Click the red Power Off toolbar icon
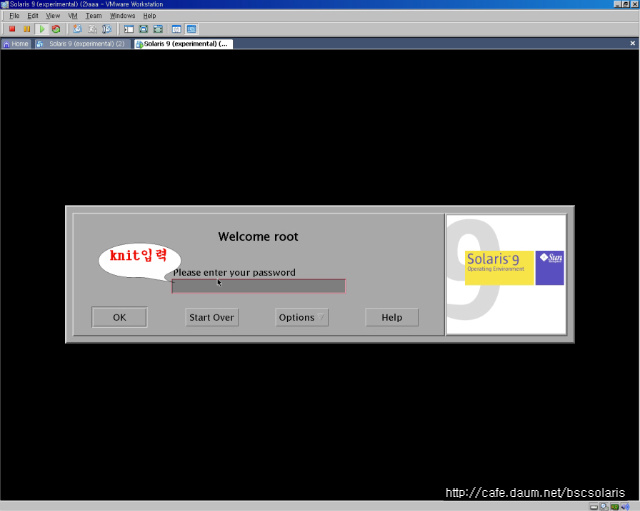 tap(12, 29)
